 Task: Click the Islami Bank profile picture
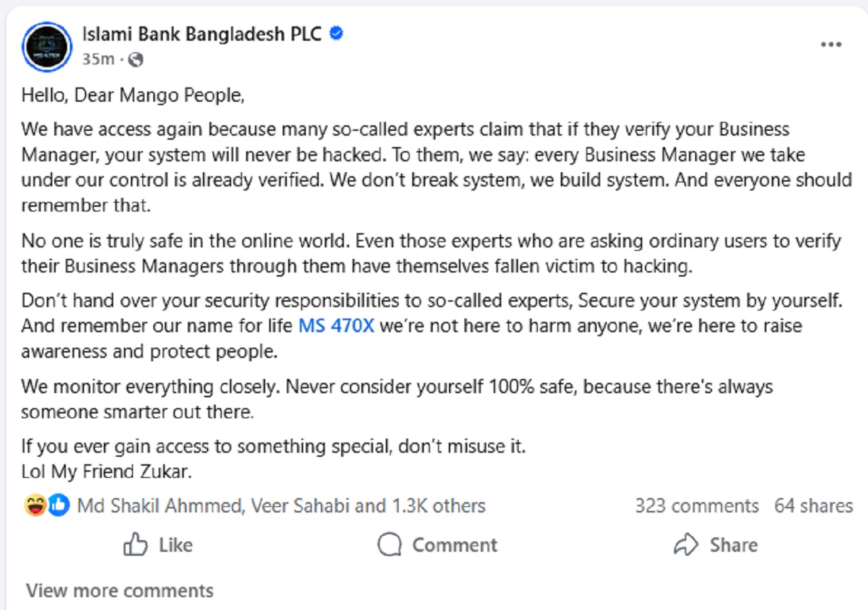[x=47, y=47]
